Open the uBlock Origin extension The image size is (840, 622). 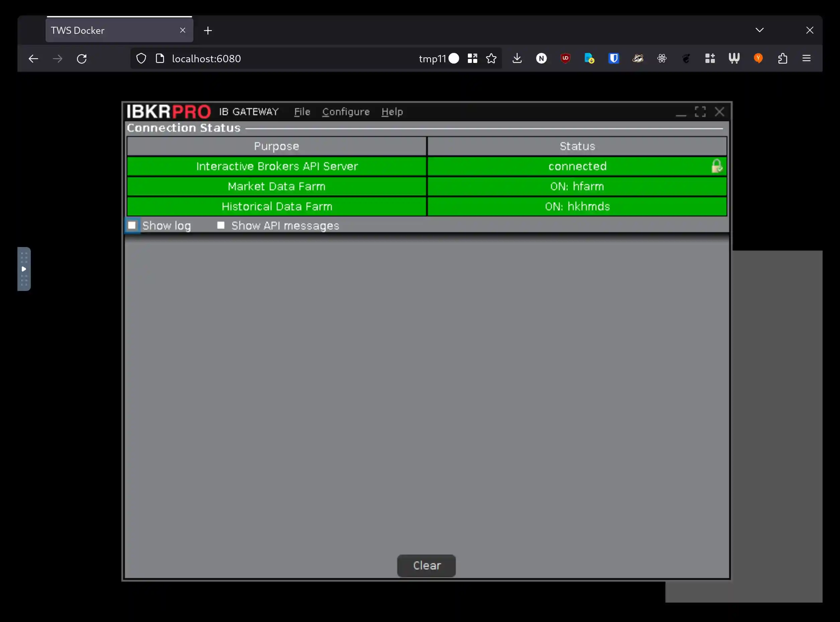tap(565, 58)
